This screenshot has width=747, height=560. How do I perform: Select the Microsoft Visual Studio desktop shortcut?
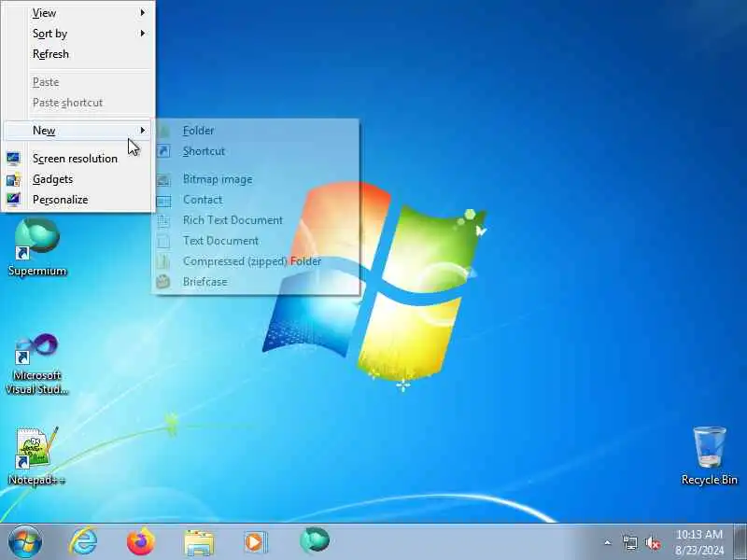click(x=37, y=364)
